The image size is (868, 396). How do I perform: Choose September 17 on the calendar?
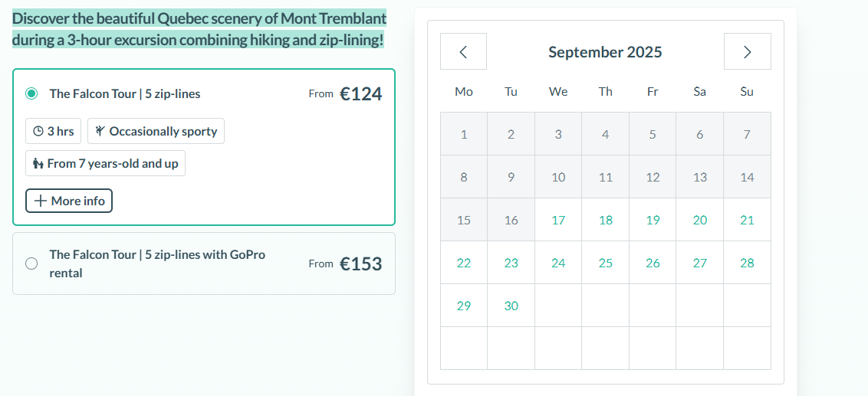[x=558, y=220]
